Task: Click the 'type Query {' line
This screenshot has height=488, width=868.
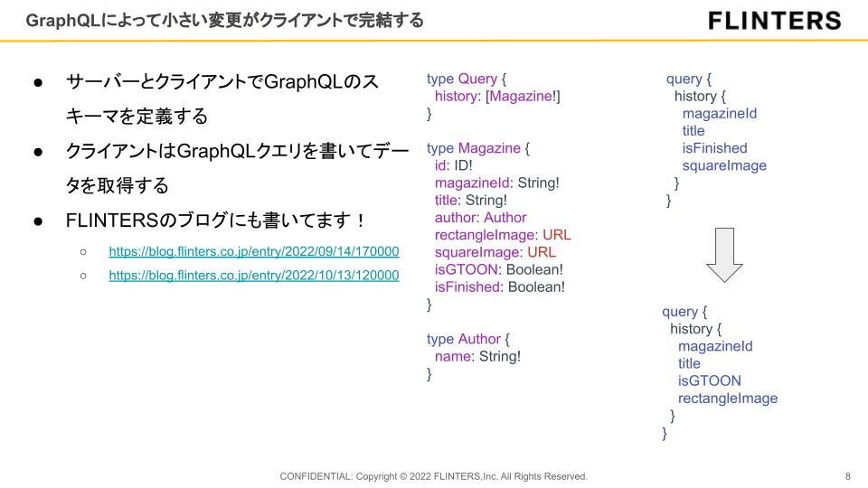Action: pos(467,80)
